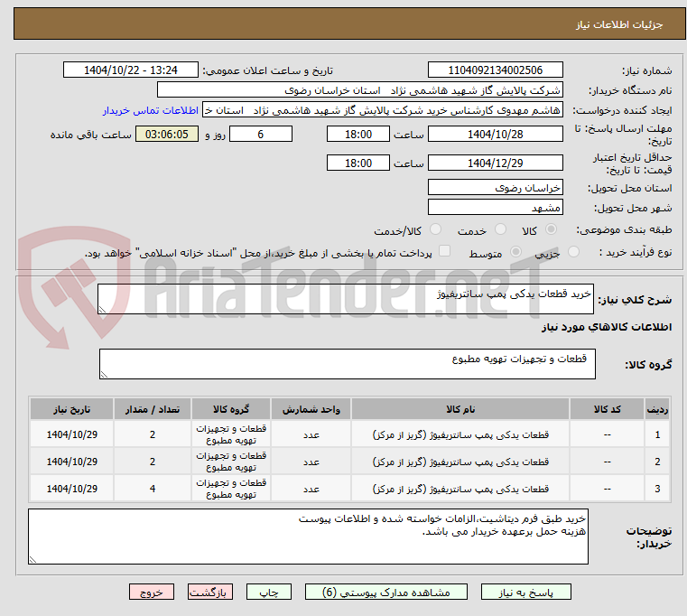Click the response deadline date 1404/10/28
The image size is (687, 616).
click(495, 135)
